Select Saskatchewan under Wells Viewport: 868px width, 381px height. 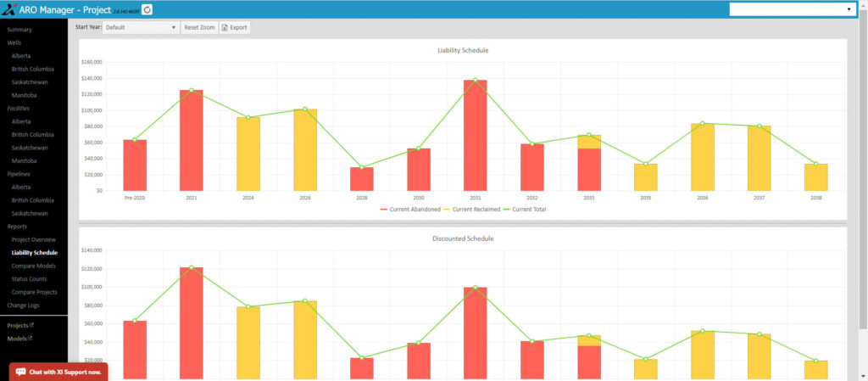[x=30, y=82]
